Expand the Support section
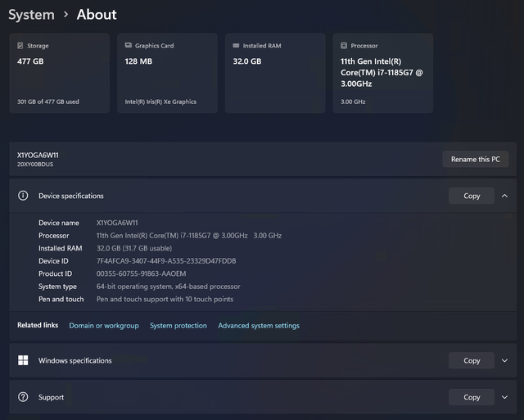The image size is (524, 420). coord(504,397)
